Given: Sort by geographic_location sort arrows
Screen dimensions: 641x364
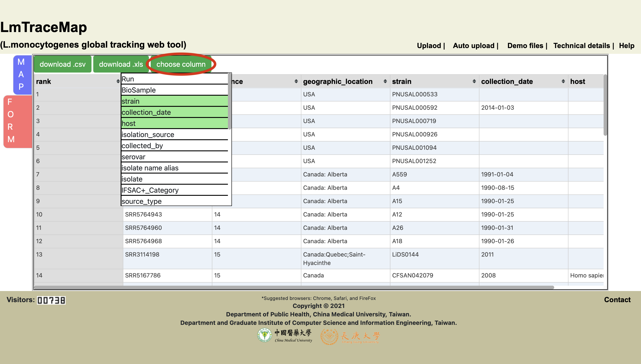Looking at the screenshot, I should 385,81.
